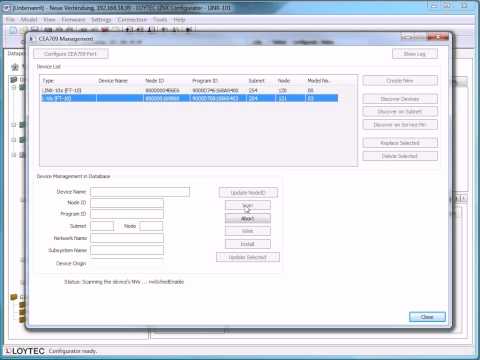This screenshot has height=360, width=480.
Task: Close the CEA709 Management dialog with Close button
Action: tap(427, 317)
